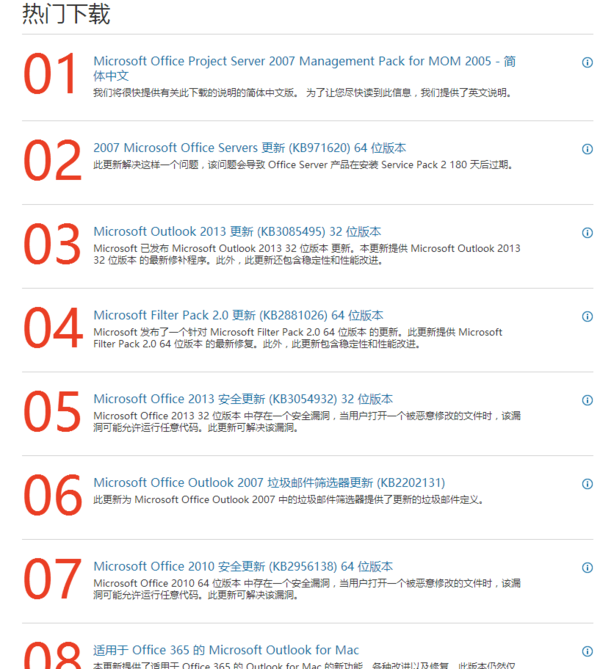Click info icon for 2007 Office Servers KB971620
The height and width of the screenshot is (669, 600).
tap(587, 149)
